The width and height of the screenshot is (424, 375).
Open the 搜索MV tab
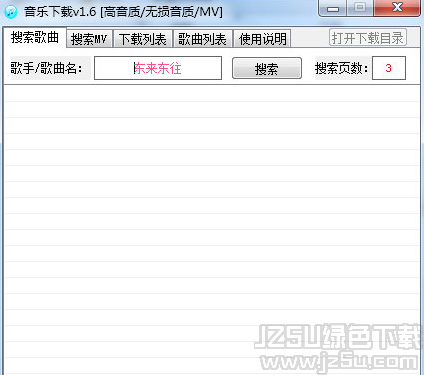[89, 39]
